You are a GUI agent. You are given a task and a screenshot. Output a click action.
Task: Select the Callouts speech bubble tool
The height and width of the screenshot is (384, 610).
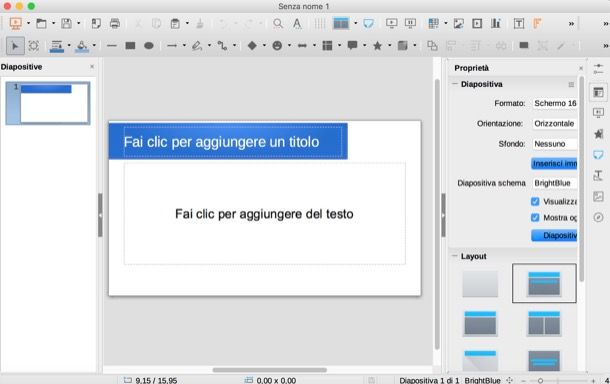click(x=352, y=46)
